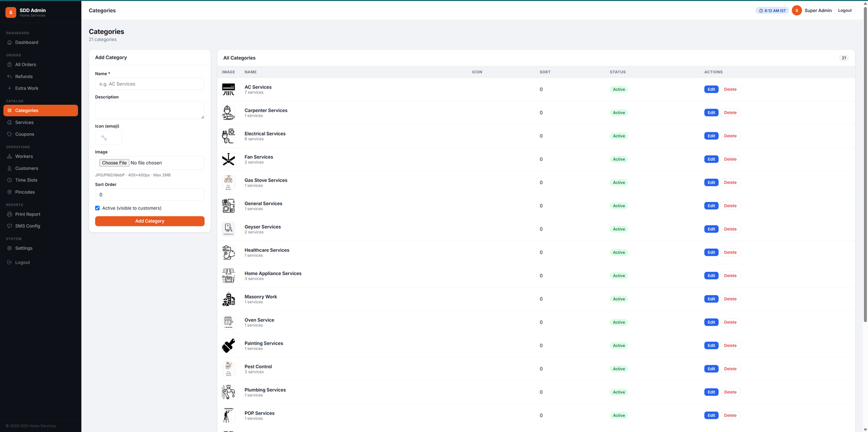Viewport: 868px width, 432px height.
Task: Click the Sort Order number field
Action: pyautogui.click(x=150, y=195)
